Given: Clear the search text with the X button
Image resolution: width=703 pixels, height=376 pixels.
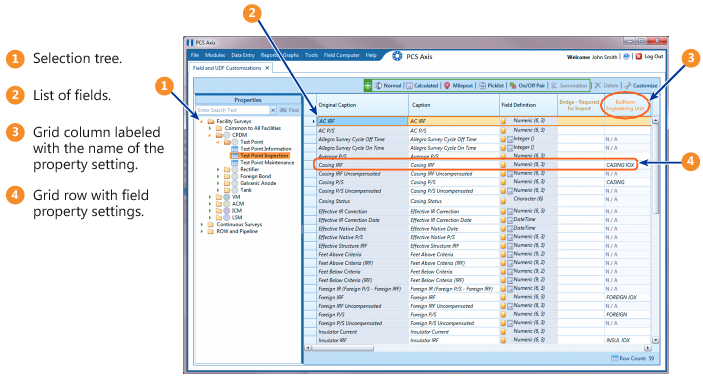Looking at the screenshot, I should [x=273, y=110].
